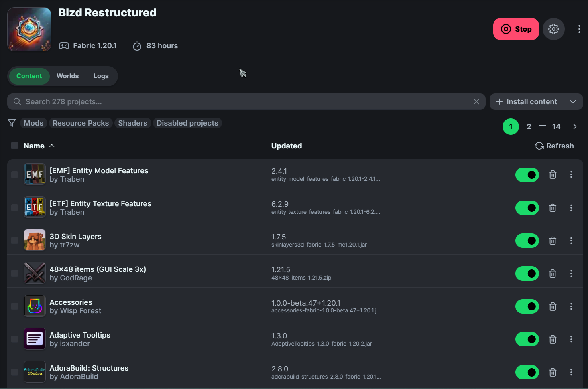
Task: Expand the Install content dropdown arrow
Action: [573, 102]
